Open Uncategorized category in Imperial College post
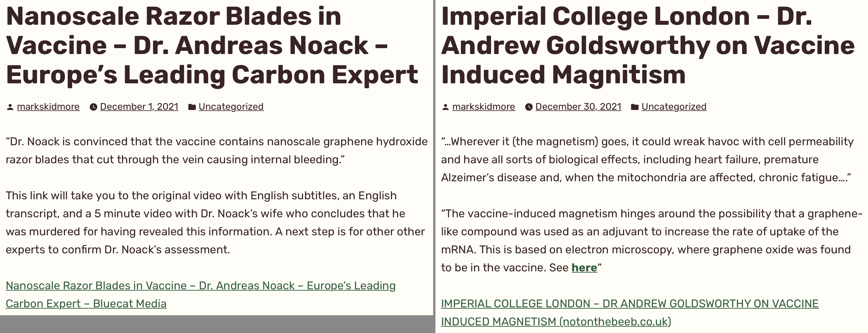This screenshot has width=868, height=333. click(x=674, y=107)
